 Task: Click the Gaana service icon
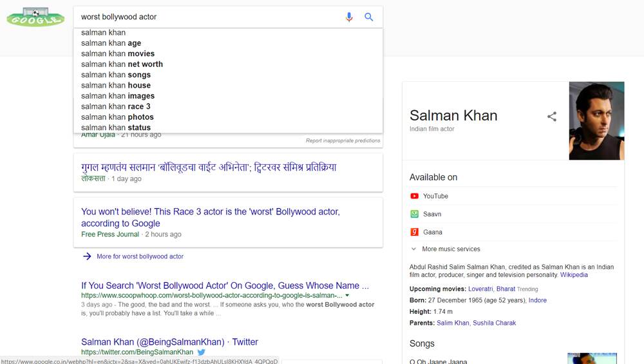pos(414,232)
